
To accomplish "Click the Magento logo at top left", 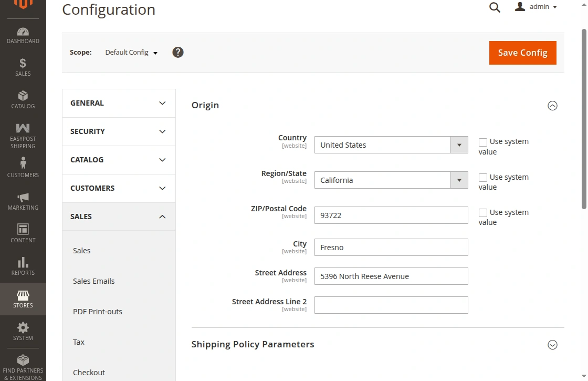I will coord(23,5).
